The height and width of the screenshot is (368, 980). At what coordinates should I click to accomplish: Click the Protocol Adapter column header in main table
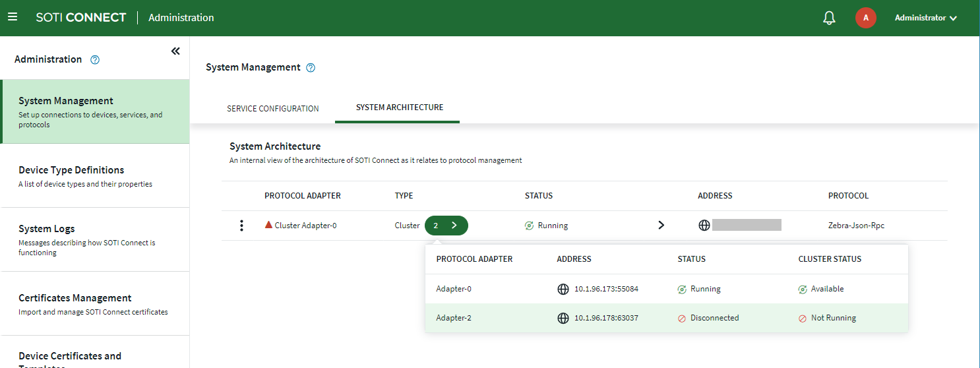click(303, 196)
